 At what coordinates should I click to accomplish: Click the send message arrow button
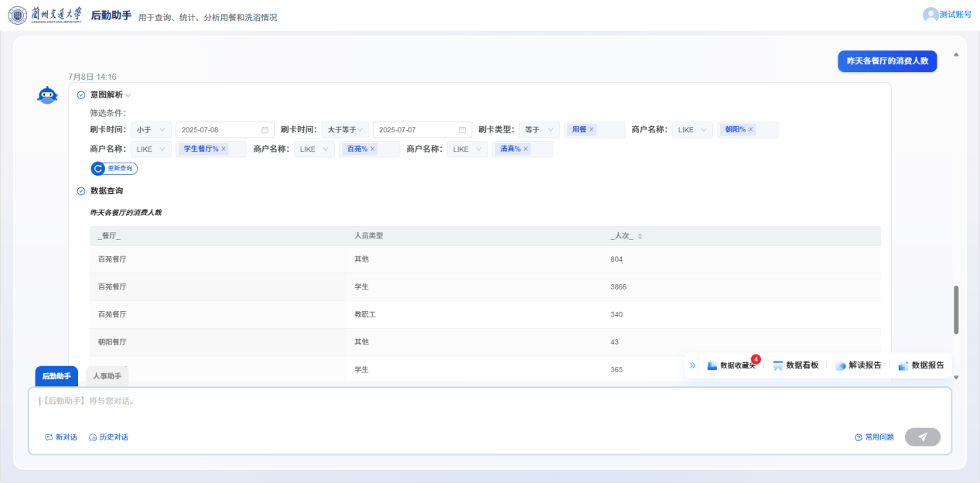click(922, 437)
